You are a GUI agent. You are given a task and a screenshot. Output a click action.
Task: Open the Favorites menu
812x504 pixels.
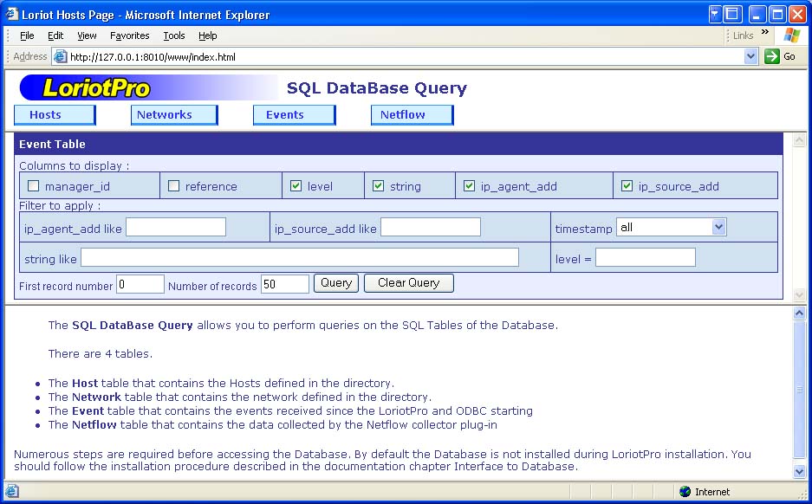coord(129,36)
